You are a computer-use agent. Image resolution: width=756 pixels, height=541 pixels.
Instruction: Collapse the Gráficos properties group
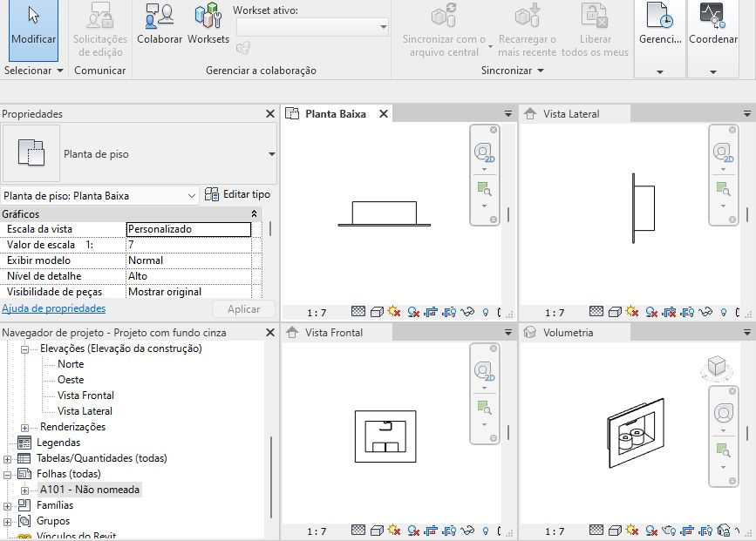tap(254, 213)
